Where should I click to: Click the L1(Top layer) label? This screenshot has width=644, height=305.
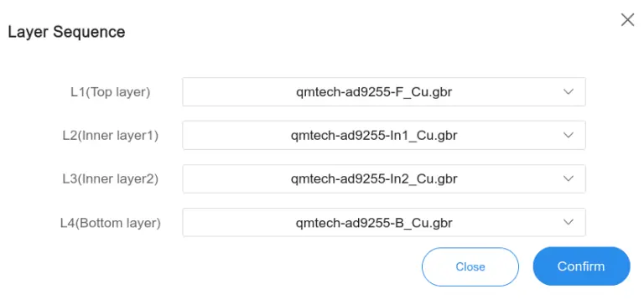click(x=111, y=92)
